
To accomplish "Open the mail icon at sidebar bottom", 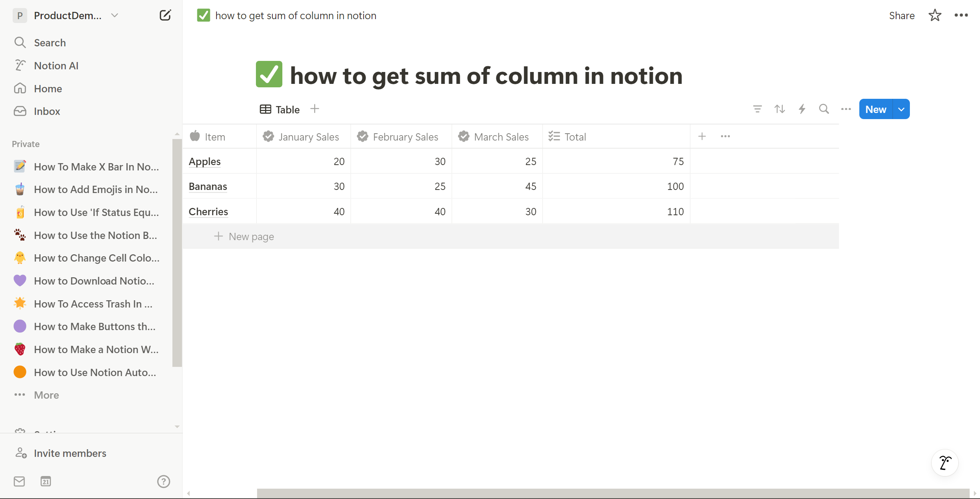I will click(x=19, y=481).
